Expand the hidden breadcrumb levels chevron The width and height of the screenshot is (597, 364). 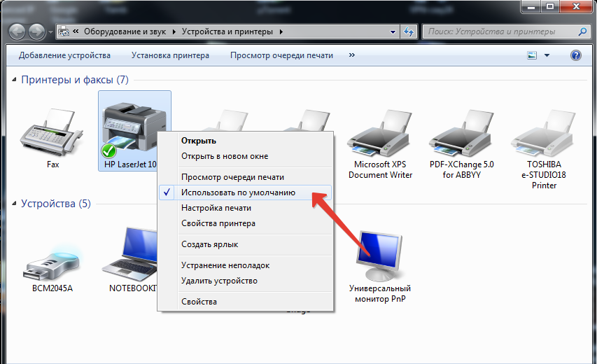[76, 31]
